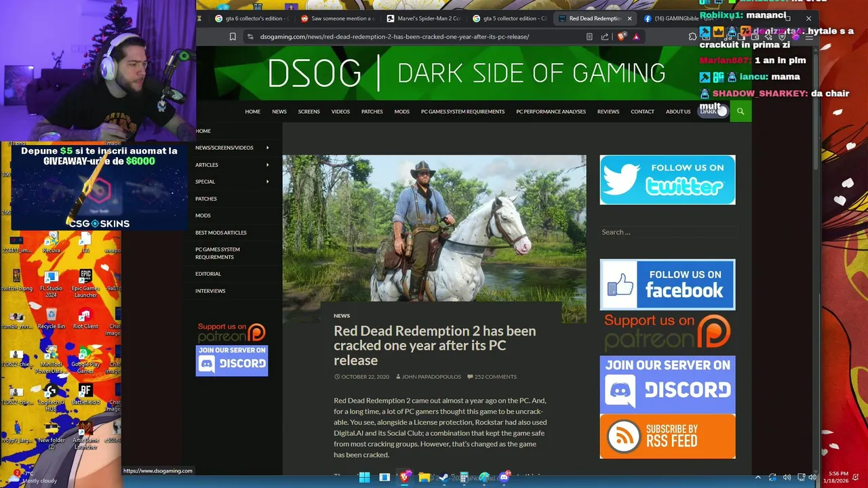
Task: Click the reader mode icon in the address bar
Action: click(589, 37)
